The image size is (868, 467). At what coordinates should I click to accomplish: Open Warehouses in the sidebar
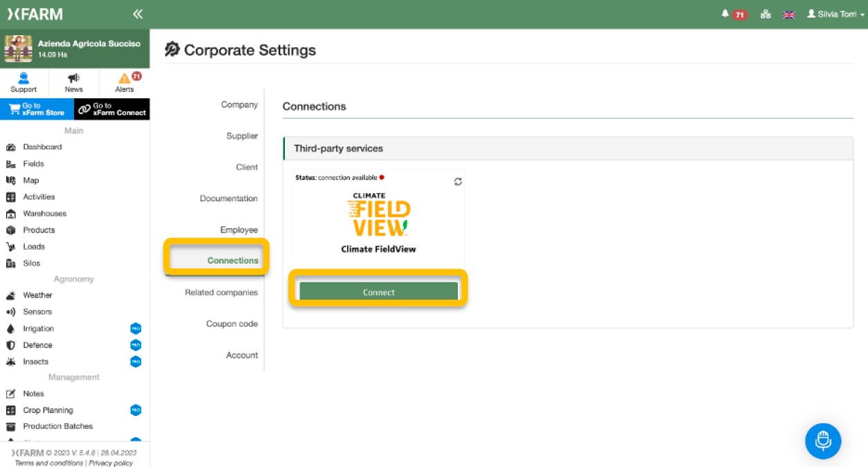pos(44,214)
